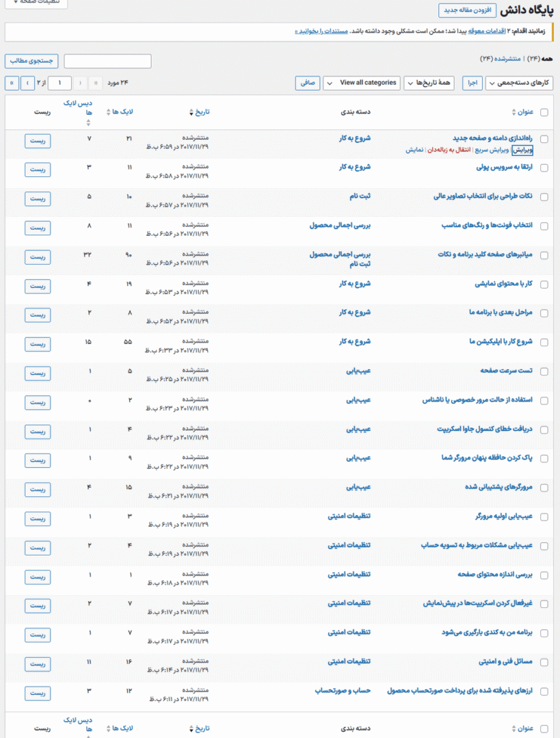Click into the article search input field
560x738 pixels.
(x=107, y=61)
